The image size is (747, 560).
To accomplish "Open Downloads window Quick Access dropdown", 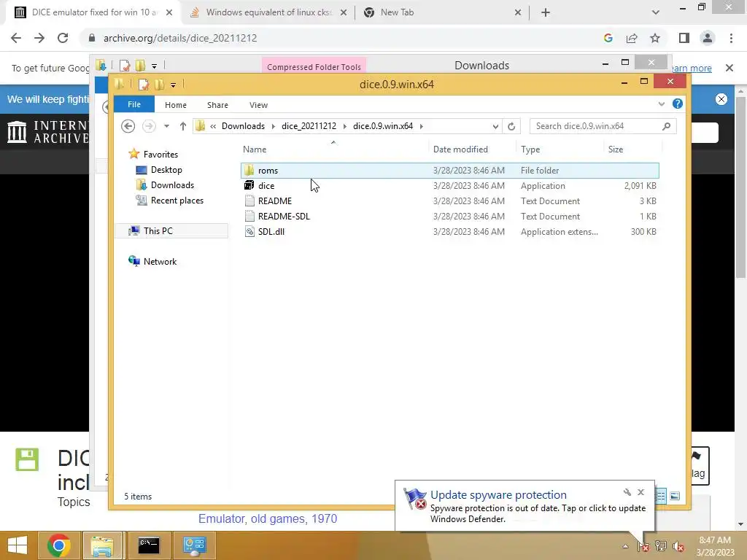I will click(x=154, y=66).
